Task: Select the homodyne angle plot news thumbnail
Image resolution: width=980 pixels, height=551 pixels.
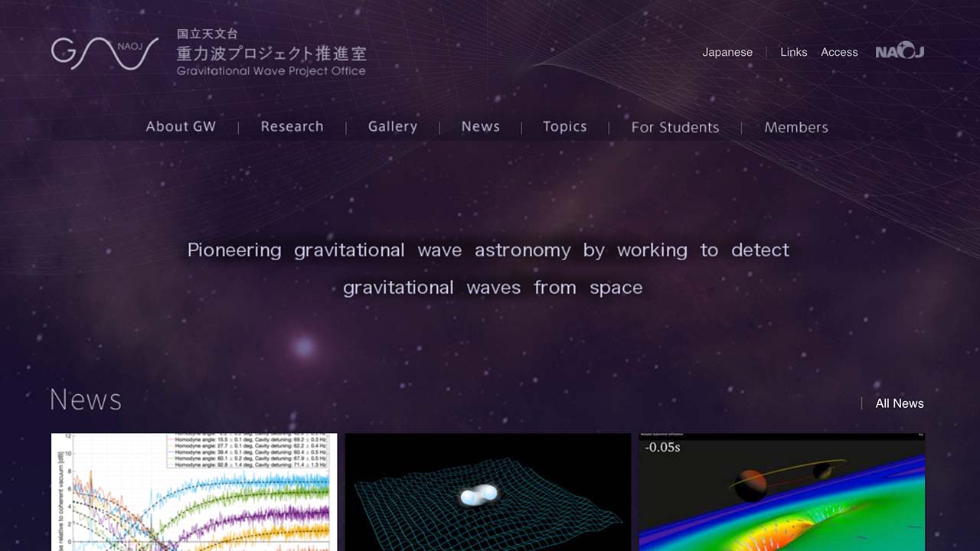Action: (x=193, y=492)
